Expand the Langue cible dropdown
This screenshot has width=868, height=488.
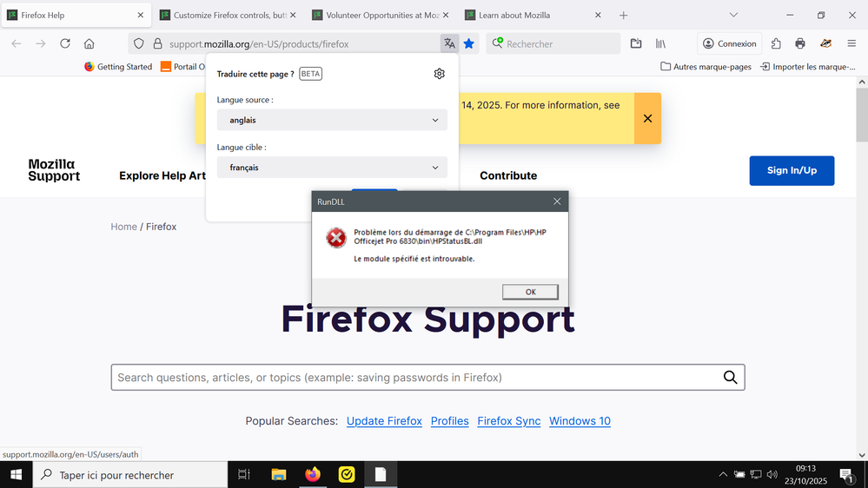(332, 167)
